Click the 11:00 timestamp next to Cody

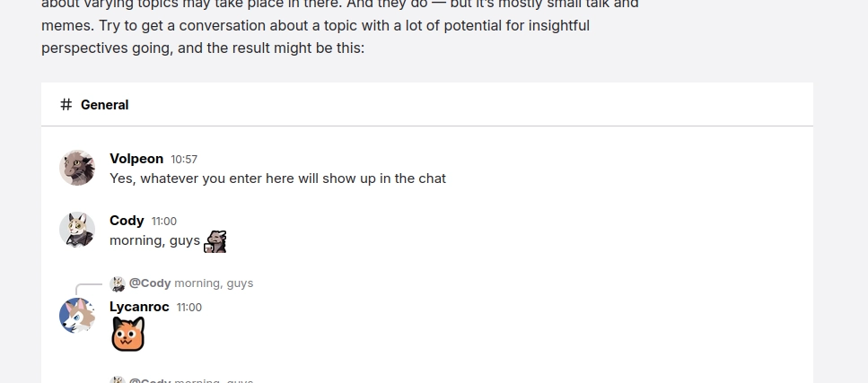[164, 222]
